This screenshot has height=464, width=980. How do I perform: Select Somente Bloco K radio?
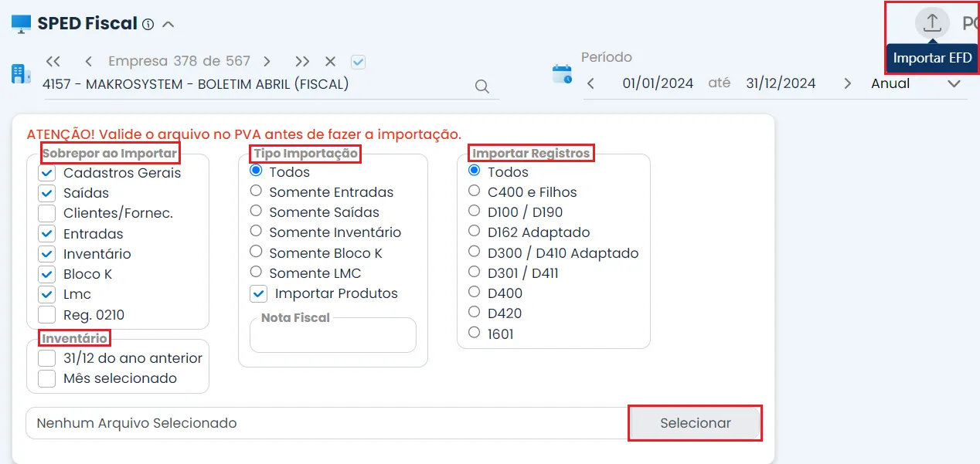point(257,252)
